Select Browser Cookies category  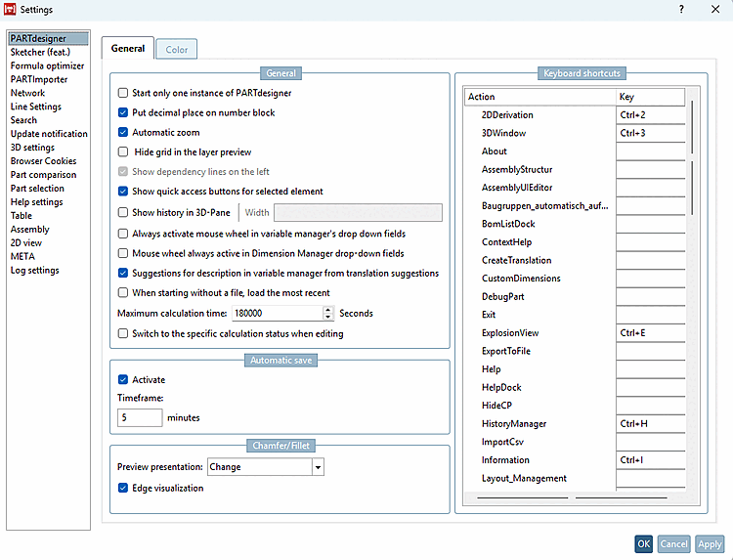[43, 161]
